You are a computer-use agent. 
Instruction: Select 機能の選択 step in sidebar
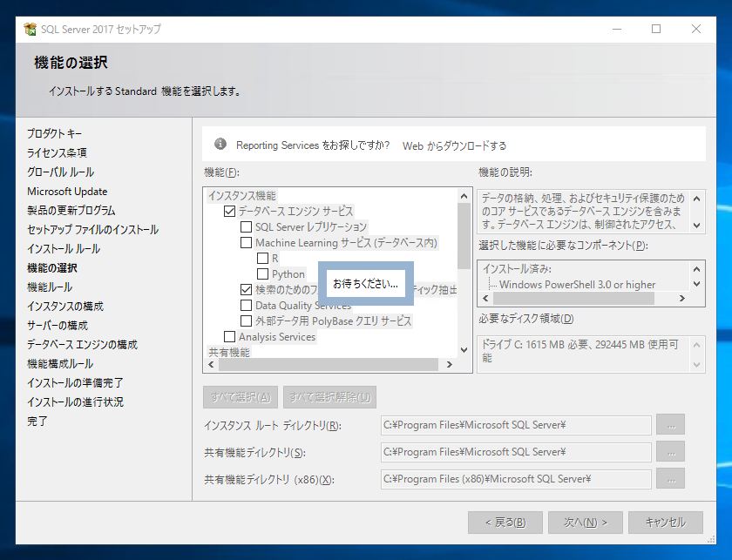[52, 268]
